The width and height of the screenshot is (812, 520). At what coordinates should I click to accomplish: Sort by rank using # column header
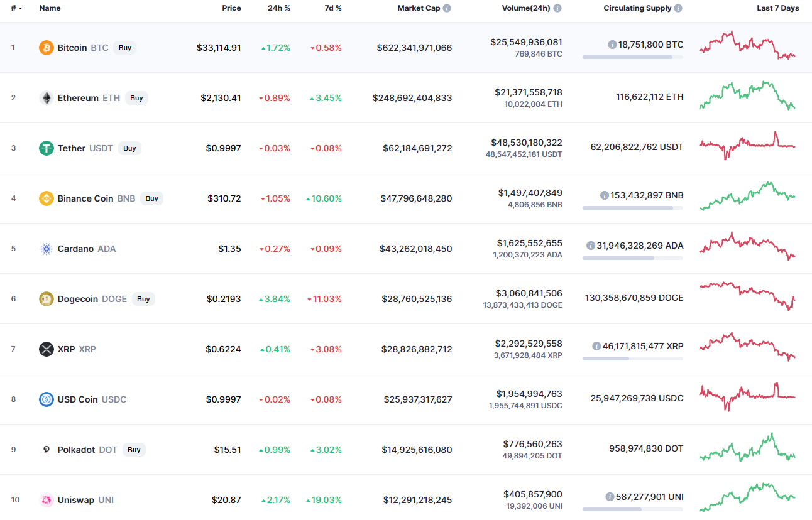click(x=16, y=8)
